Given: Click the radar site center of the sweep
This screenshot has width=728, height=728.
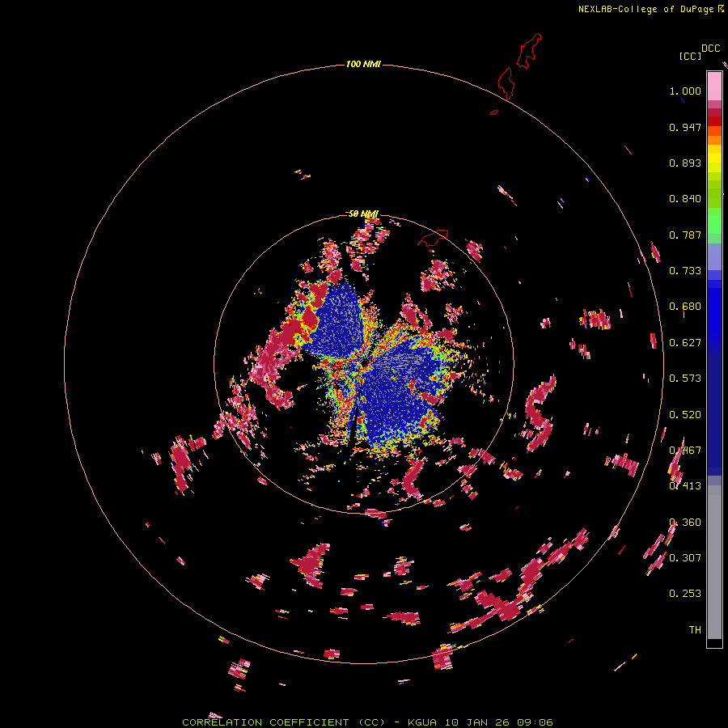Looking at the screenshot, I should coord(364,364).
